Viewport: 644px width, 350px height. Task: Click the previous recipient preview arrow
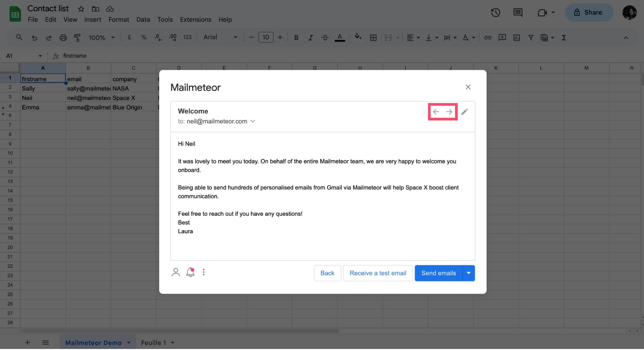click(x=436, y=112)
